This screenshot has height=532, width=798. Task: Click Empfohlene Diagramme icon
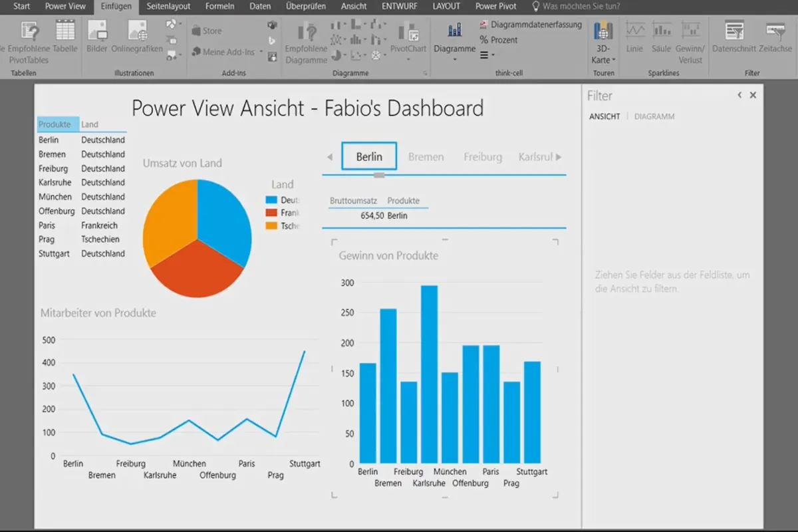(307, 31)
